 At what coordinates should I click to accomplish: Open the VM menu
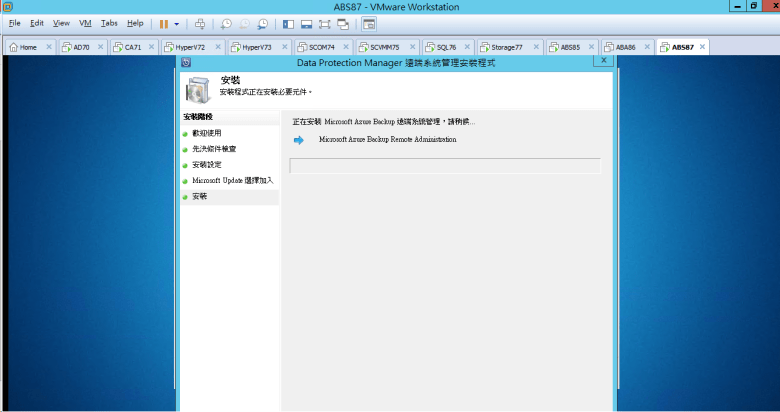click(85, 23)
